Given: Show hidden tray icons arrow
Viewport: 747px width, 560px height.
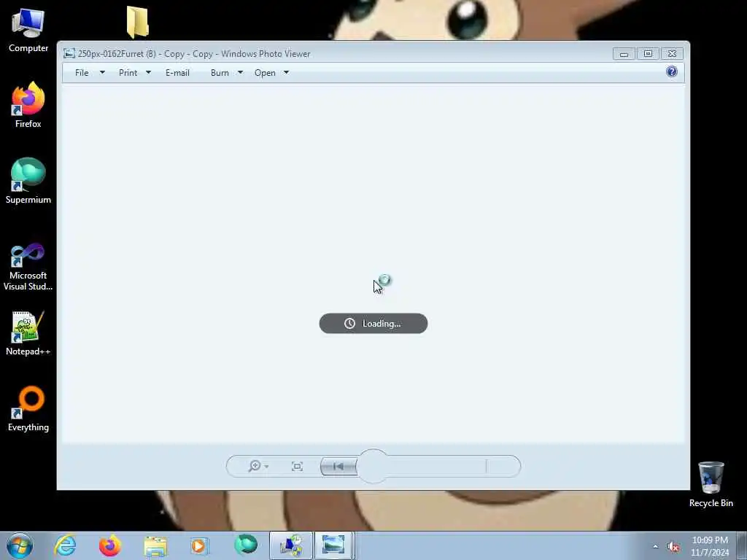Looking at the screenshot, I should [x=656, y=547].
